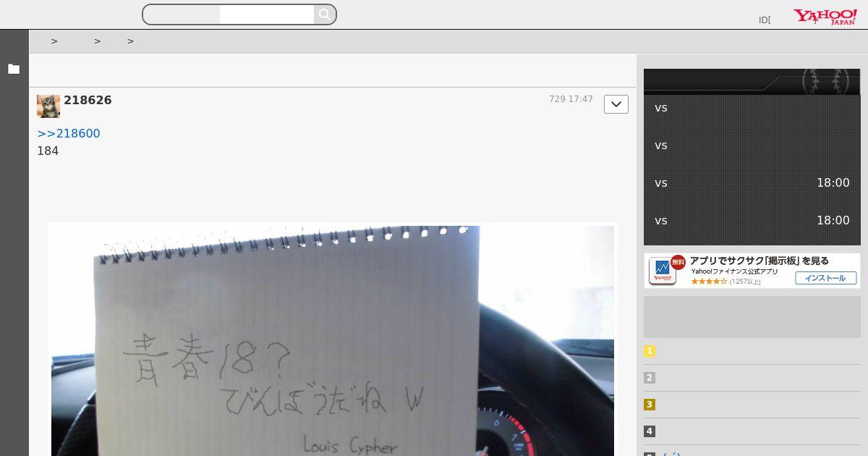Screen dimensions: 868x456
Task: Open the folder icon in left sidebar
Action: pos(14,69)
